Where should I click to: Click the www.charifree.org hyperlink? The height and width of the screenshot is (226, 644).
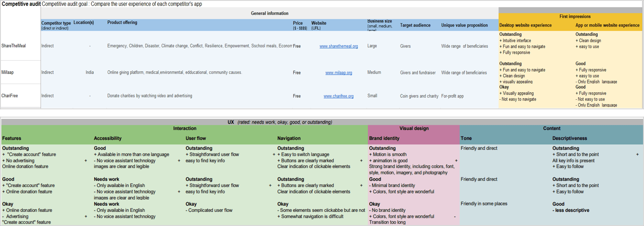click(x=339, y=96)
